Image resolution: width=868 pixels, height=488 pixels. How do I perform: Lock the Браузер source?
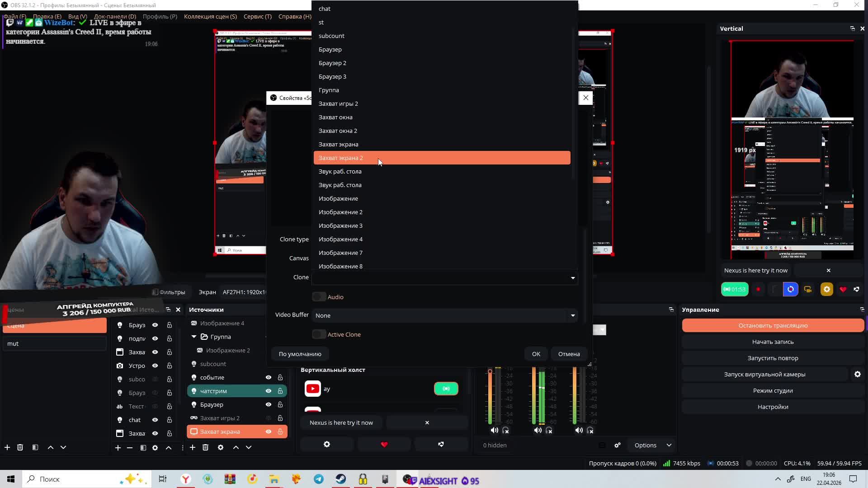(x=280, y=404)
